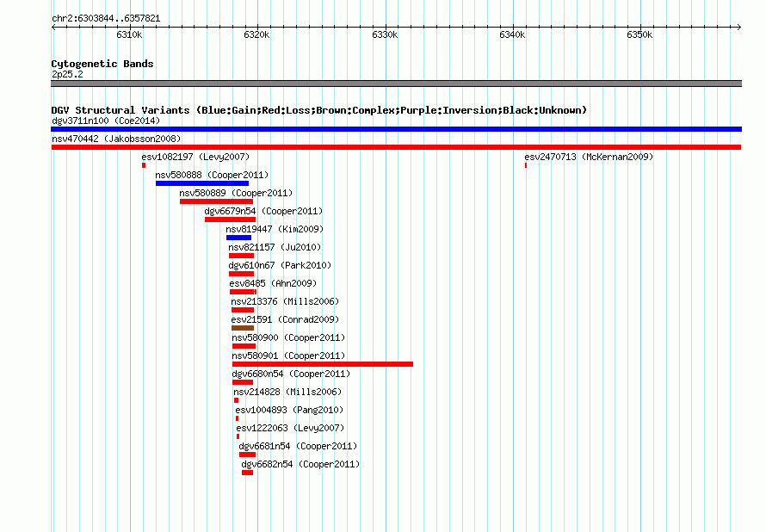The height and width of the screenshot is (532, 766).
Task: Open the nsv580900 (Cooper2011) label
Action: point(288,337)
